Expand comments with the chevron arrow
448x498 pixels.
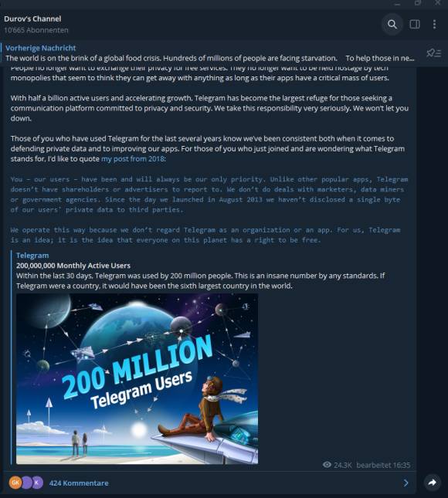point(406,483)
